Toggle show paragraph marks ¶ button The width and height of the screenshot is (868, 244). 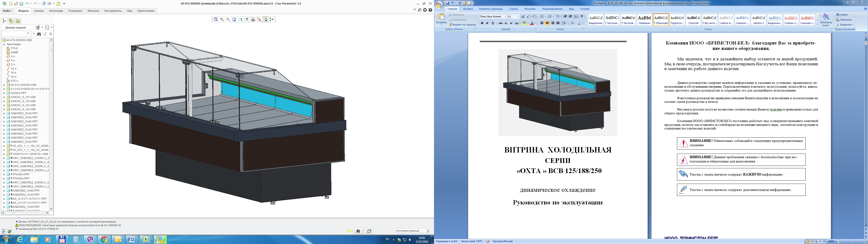click(582, 16)
